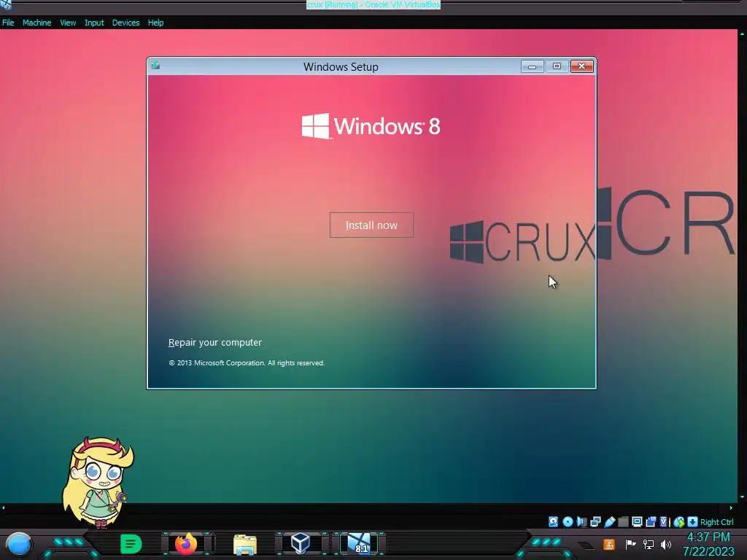This screenshot has height=560, width=747.
Task: Open Firefox from the taskbar
Action: pyautogui.click(x=186, y=543)
